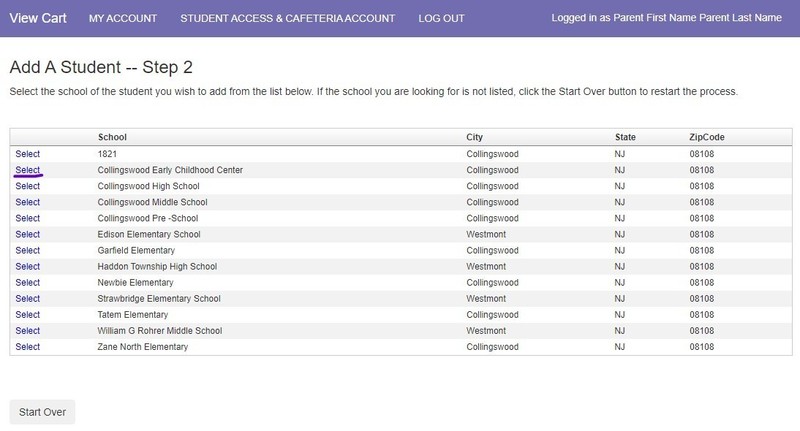Select Strawbridge Elementary School link

(x=28, y=298)
